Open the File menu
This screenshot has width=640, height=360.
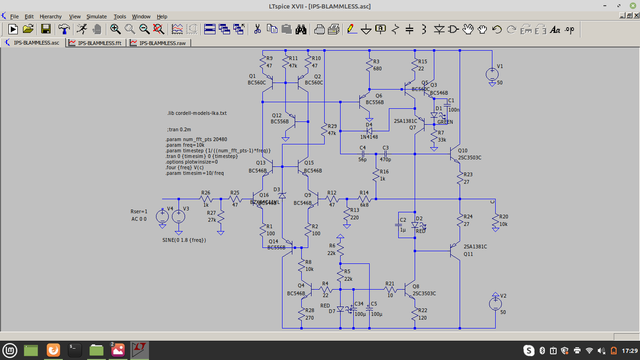point(14,16)
